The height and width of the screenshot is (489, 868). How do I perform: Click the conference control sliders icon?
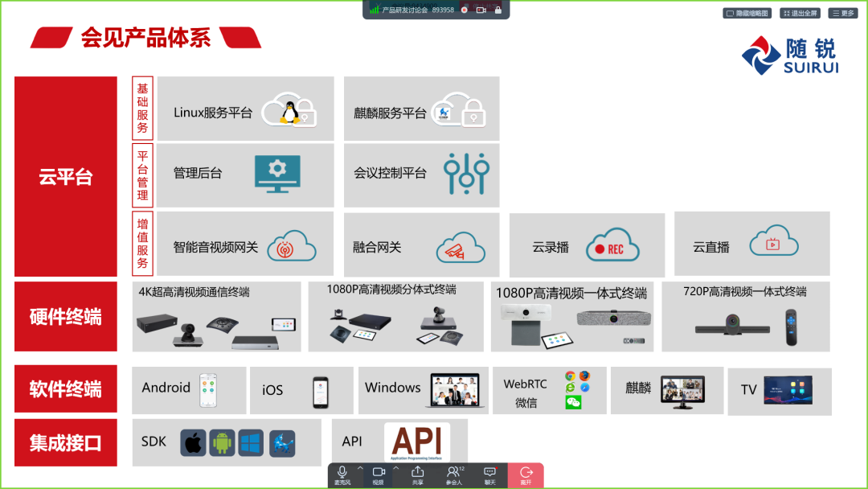coord(466,173)
